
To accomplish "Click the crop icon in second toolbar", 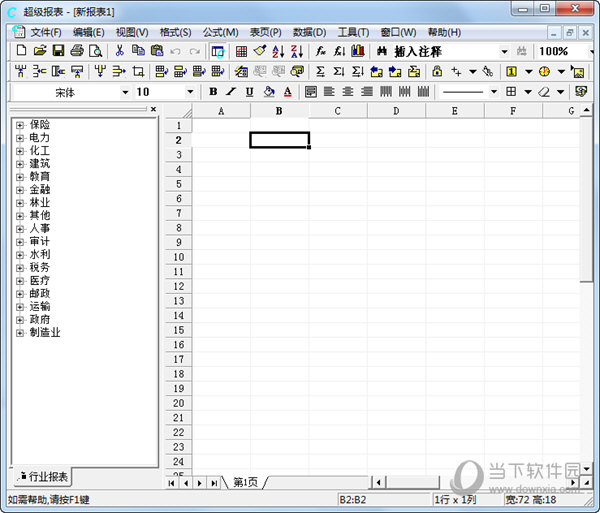I will pos(138,71).
